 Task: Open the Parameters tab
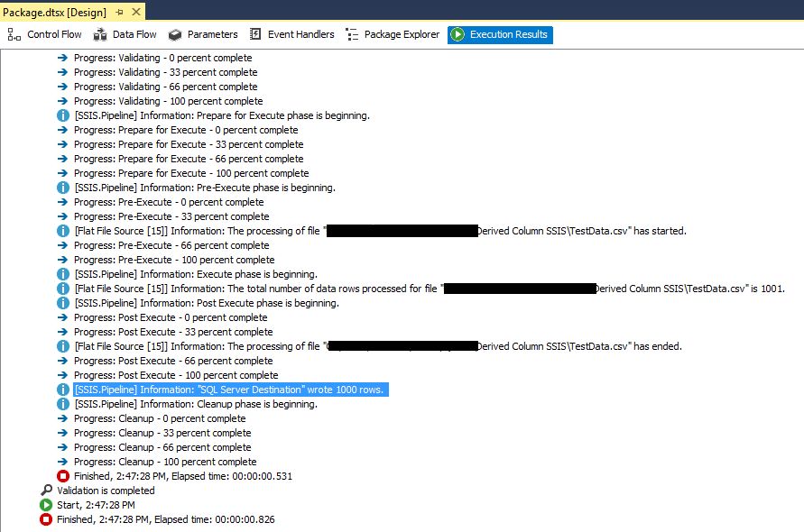[203, 34]
